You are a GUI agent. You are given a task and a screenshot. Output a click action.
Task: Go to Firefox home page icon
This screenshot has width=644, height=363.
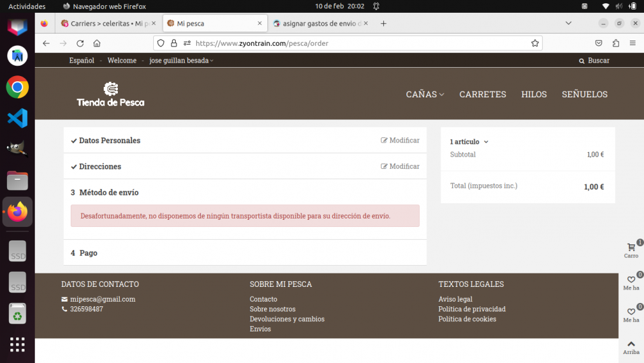[97, 43]
